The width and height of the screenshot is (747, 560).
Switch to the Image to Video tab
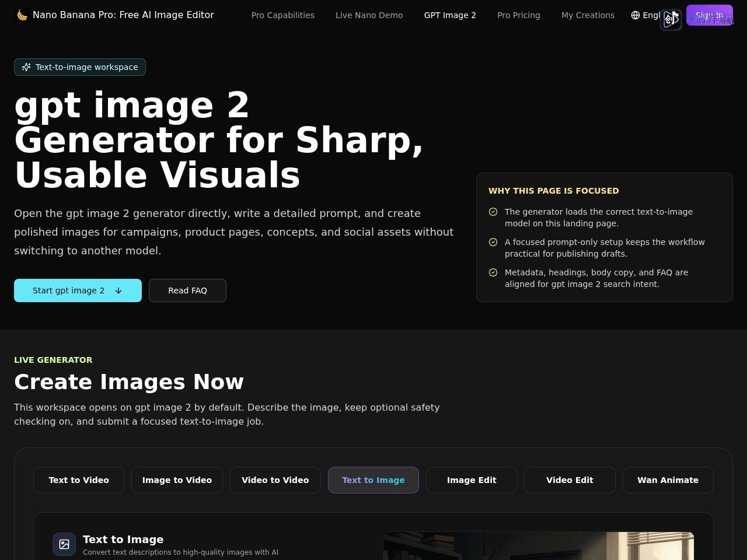(177, 480)
